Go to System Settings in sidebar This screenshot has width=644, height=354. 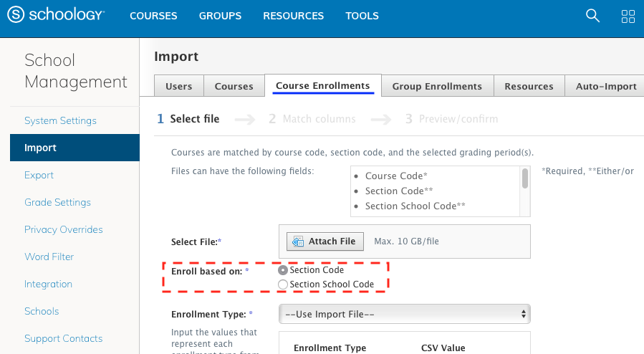[60, 120]
